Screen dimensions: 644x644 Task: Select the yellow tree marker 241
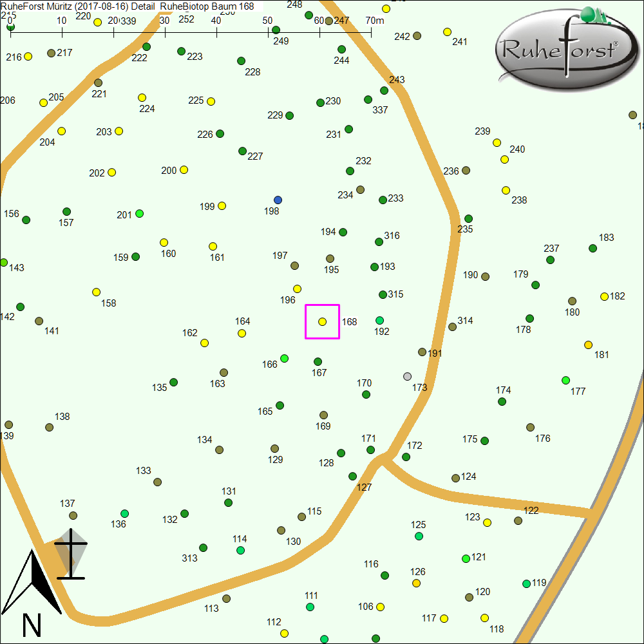[x=447, y=32]
